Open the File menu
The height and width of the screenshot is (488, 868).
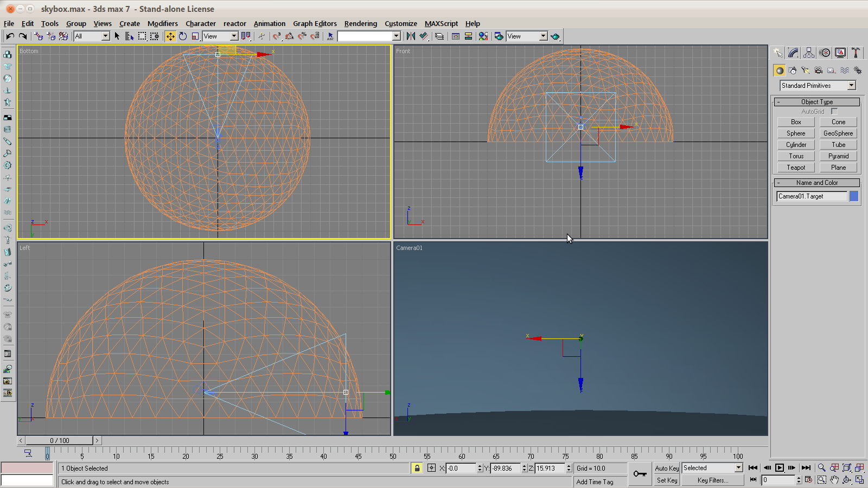[9, 23]
